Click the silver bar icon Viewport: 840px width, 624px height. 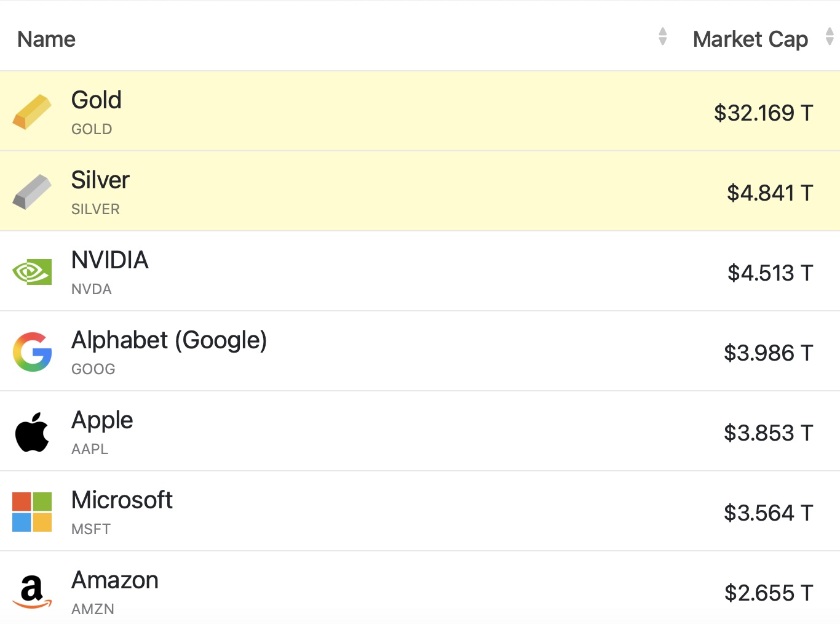pos(32,192)
